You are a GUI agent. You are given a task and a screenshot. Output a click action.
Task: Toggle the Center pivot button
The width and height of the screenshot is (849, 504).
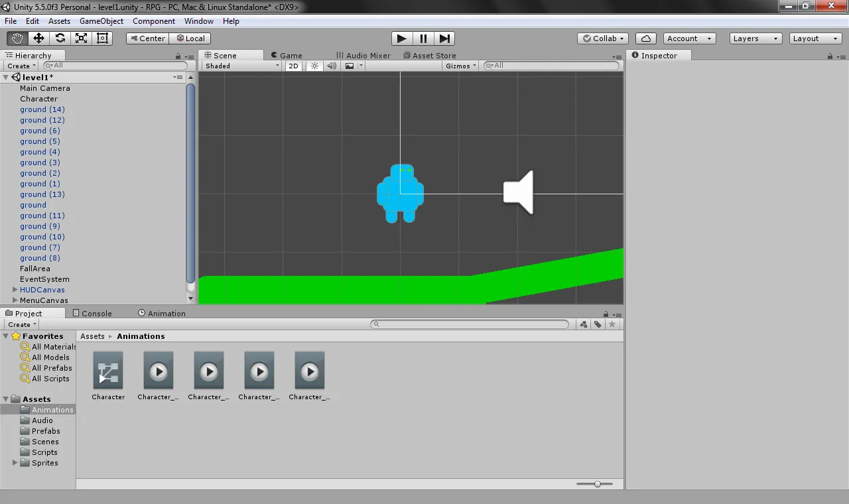click(x=147, y=38)
